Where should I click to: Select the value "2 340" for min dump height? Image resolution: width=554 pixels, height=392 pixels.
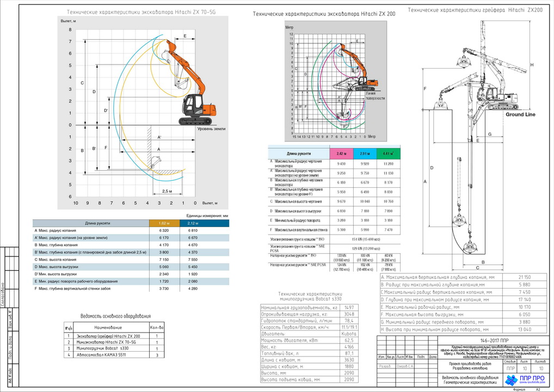click(164, 274)
